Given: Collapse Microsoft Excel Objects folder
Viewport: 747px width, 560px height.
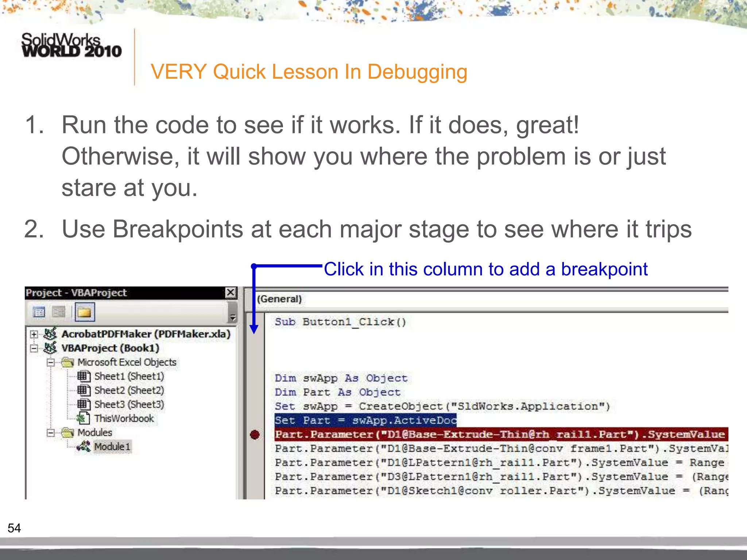Looking at the screenshot, I should 51,362.
